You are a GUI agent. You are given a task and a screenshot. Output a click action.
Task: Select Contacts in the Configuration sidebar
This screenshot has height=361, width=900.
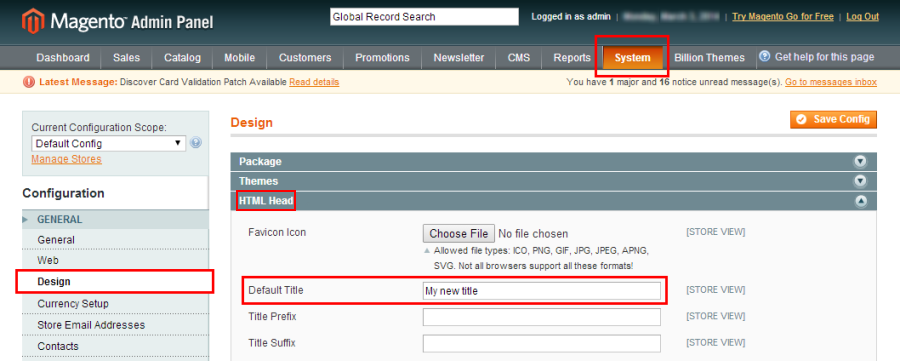click(x=115, y=346)
